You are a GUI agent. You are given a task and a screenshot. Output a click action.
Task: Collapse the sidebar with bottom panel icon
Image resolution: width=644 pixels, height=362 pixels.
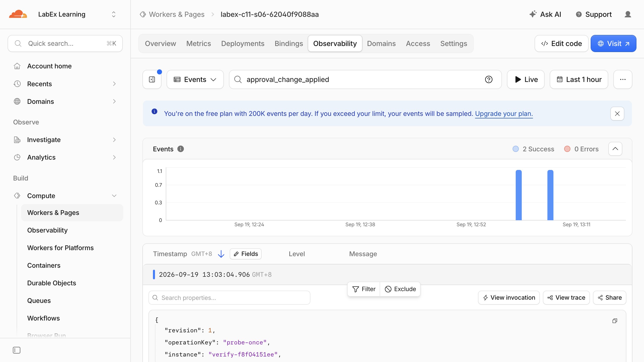point(17,350)
